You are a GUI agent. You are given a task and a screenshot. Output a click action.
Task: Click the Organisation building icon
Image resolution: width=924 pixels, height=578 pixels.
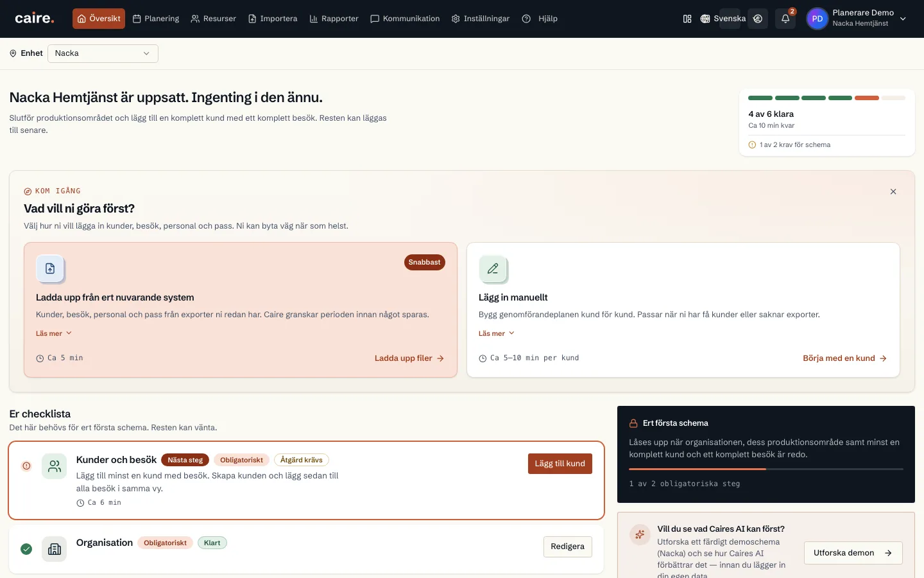click(x=55, y=549)
